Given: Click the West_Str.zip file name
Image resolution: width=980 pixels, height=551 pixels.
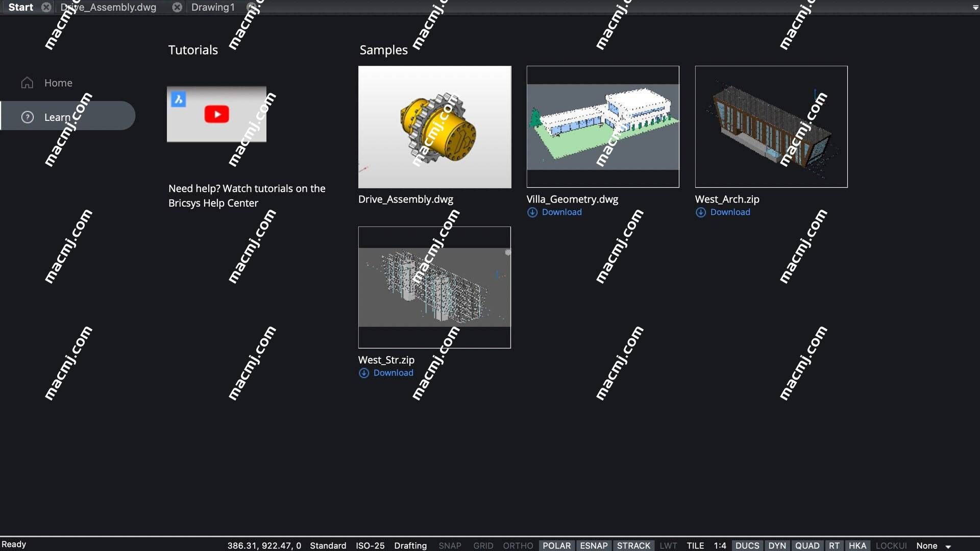Looking at the screenshot, I should [386, 360].
